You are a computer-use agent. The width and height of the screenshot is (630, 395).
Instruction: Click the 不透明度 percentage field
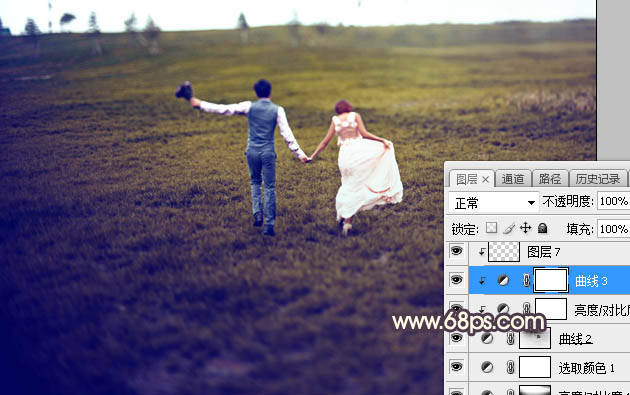[613, 201]
